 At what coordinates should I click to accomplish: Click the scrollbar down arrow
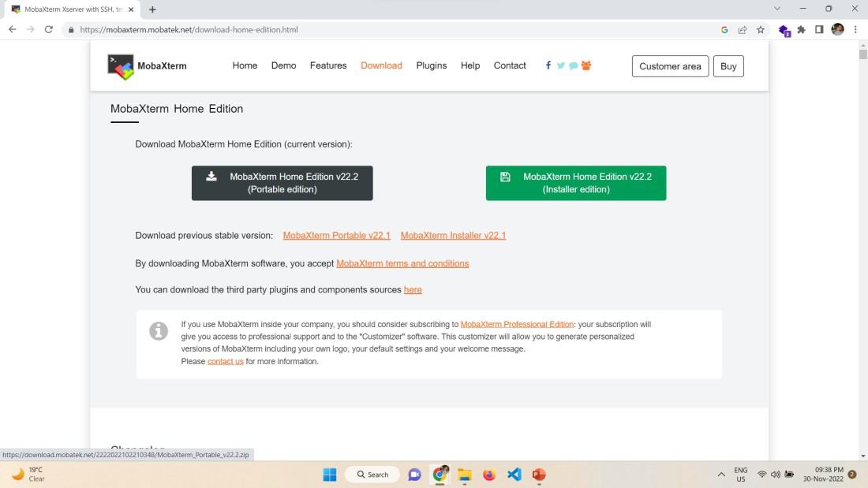(x=863, y=456)
